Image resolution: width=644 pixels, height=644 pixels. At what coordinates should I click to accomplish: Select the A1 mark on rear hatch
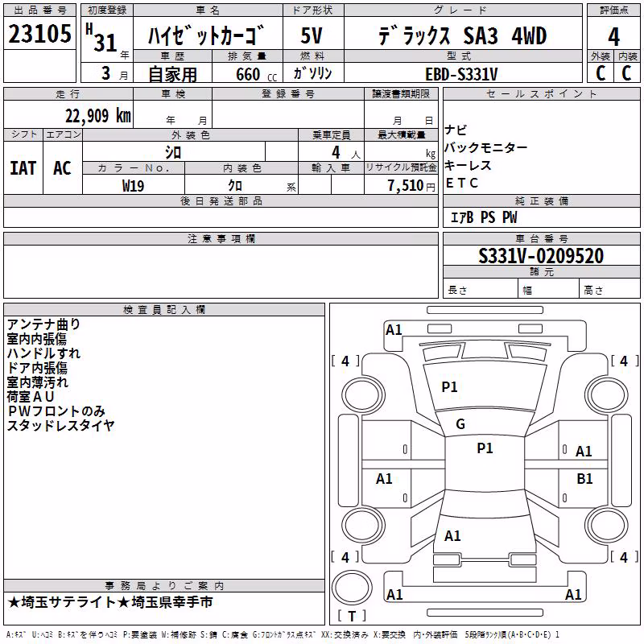[x=452, y=536]
